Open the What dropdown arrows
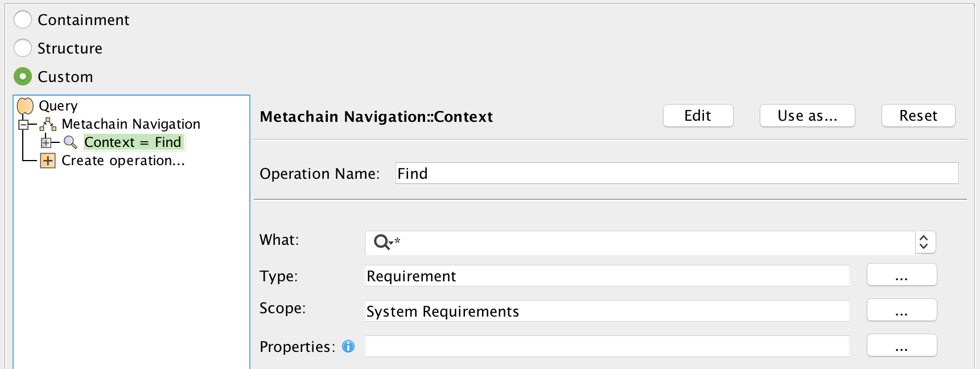 point(924,243)
